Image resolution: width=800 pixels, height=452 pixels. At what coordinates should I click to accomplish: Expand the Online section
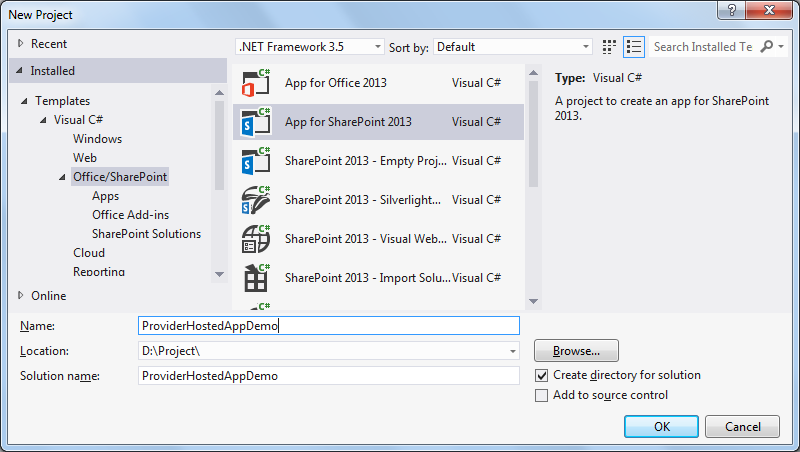pos(20,295)
